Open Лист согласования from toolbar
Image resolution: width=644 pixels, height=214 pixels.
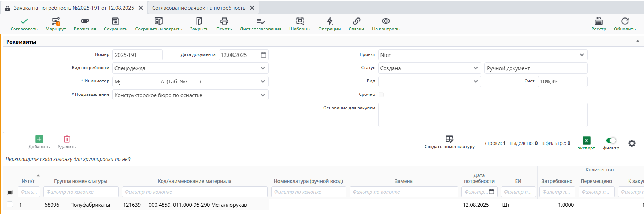click(260, 22)
